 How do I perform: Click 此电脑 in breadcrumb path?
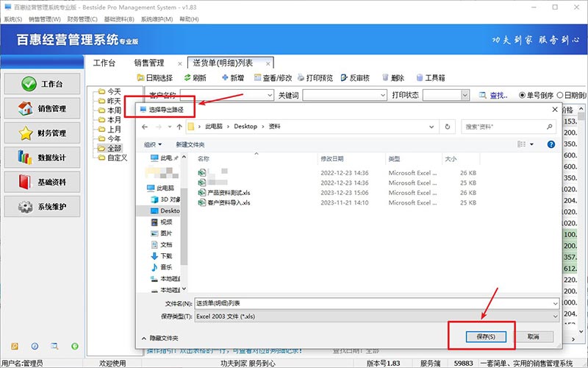pyautogui.click(x=214, y=127)
